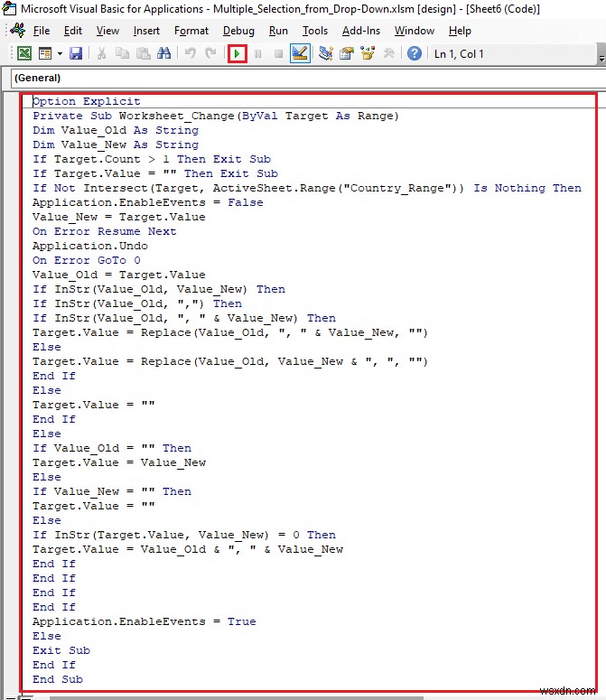The width and height of the screenshot is (606, 700).
Task: Click the Ln 1, Col 1 position indicator
Action: pyautogui.click(x=459, y=54)
